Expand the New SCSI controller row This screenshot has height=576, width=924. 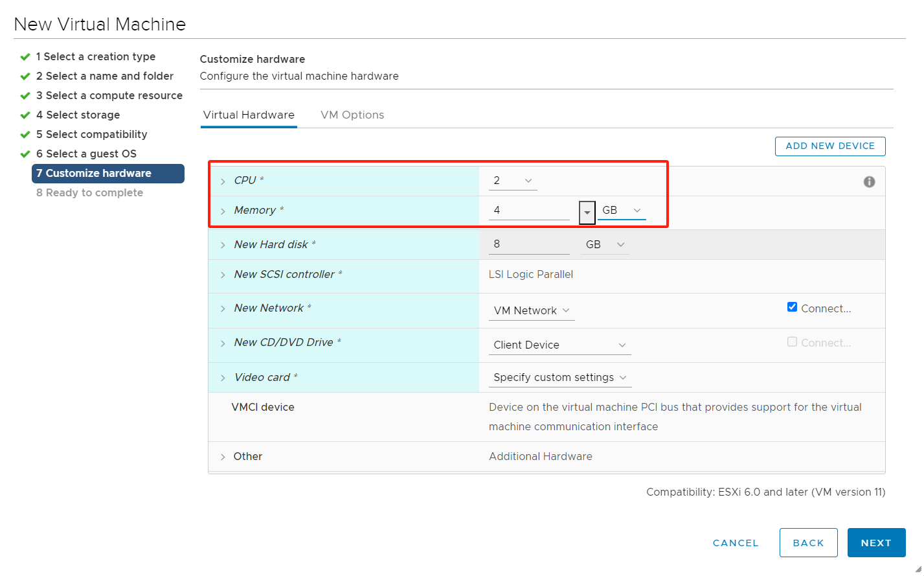tap(223, 275)
